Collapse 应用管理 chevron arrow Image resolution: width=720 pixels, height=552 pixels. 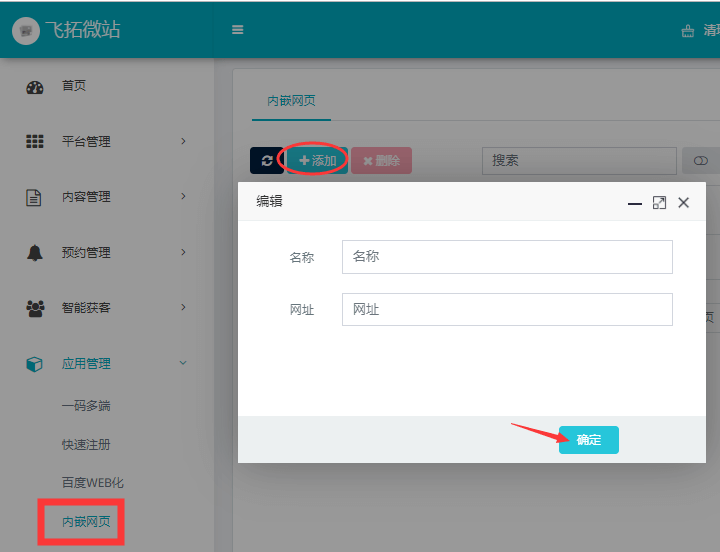tap(183, 363)
